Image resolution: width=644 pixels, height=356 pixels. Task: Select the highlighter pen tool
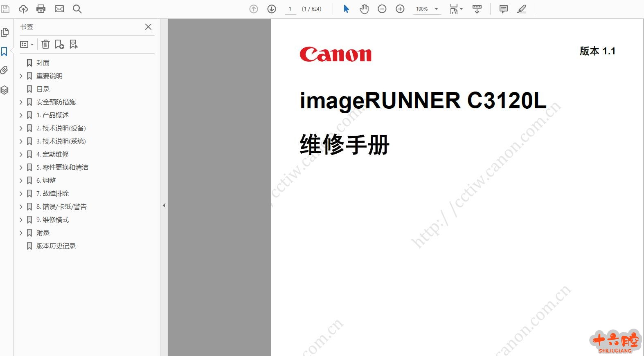point(522,9)
